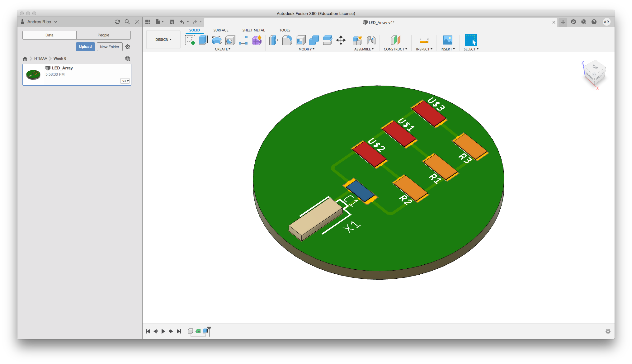The image size is (632, 364).
Task: Click the Redo arrow
Action: coord(195,22)
